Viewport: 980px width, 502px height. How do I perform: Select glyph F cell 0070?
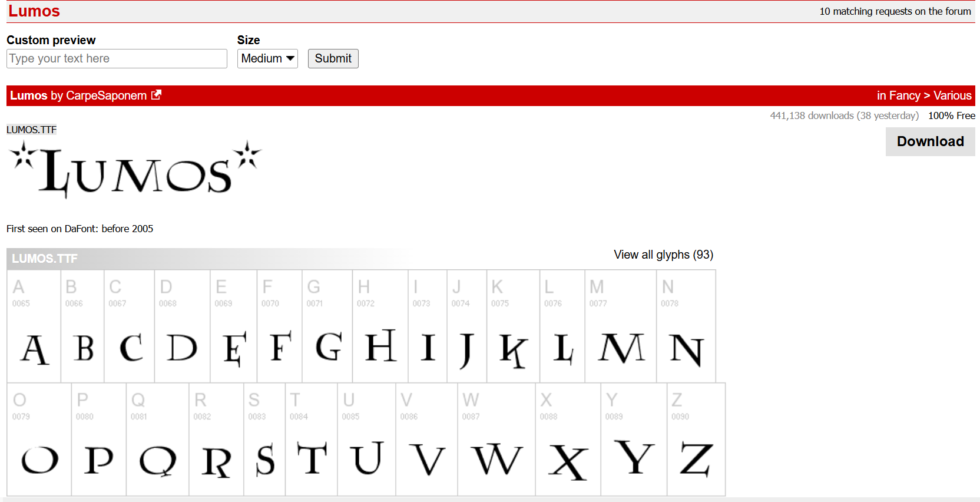[280, 326]
